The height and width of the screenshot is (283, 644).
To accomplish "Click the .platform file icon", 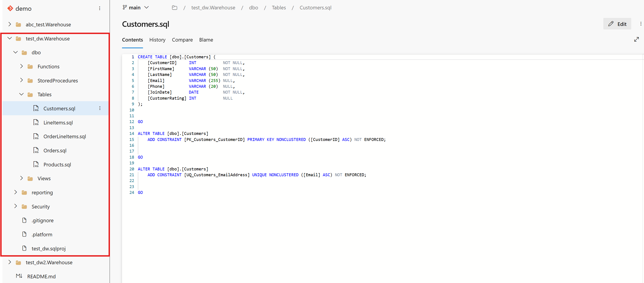I will [x=24, y=234].
